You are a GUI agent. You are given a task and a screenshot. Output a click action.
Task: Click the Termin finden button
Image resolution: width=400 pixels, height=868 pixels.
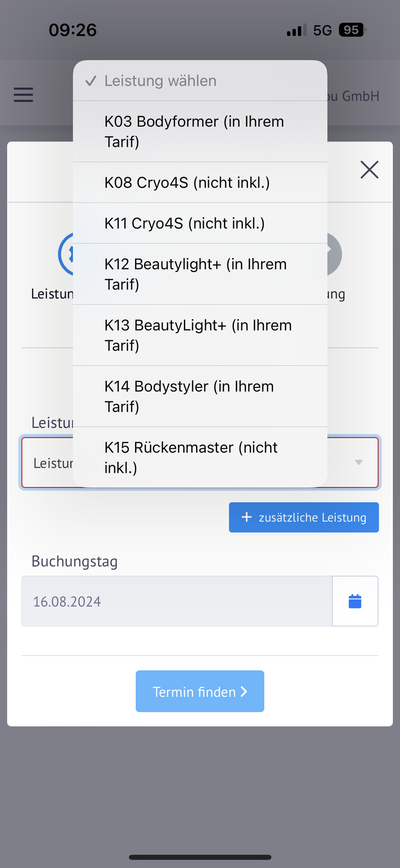click(x=200, y=691)
